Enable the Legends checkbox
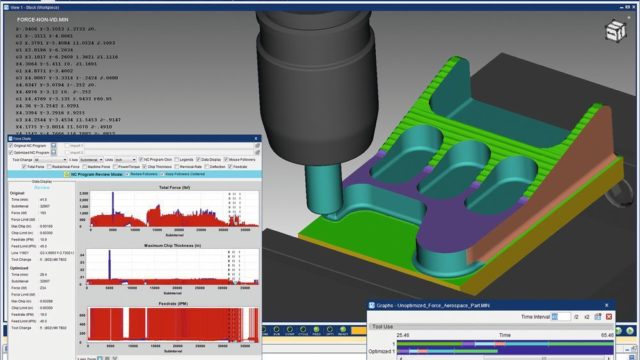640x360 pixels. point(177,160)
